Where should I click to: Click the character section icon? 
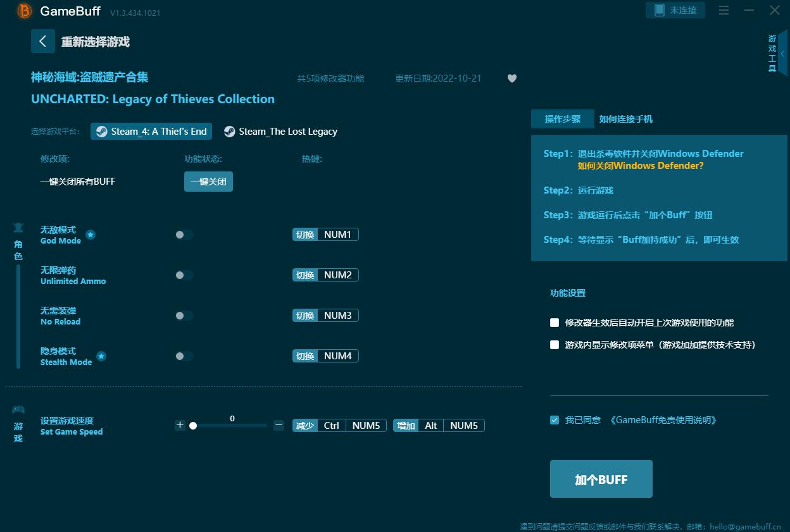[18, 227]
